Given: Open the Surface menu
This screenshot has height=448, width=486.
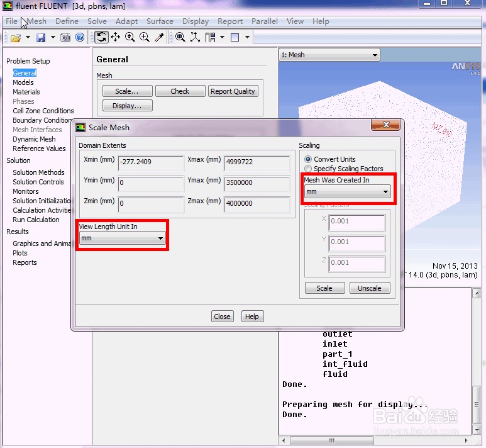Looking at the screenshot, I should 160,21.
